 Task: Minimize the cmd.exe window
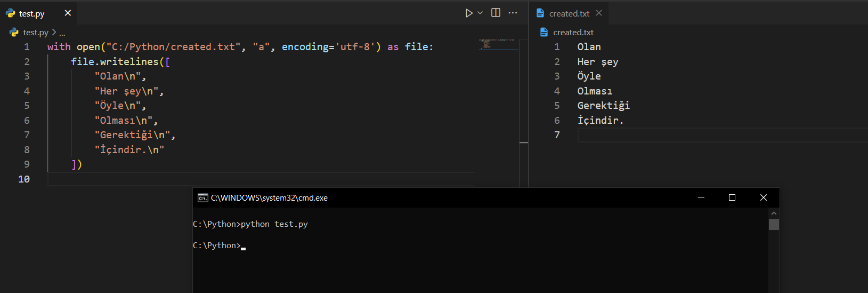point(701,197)
